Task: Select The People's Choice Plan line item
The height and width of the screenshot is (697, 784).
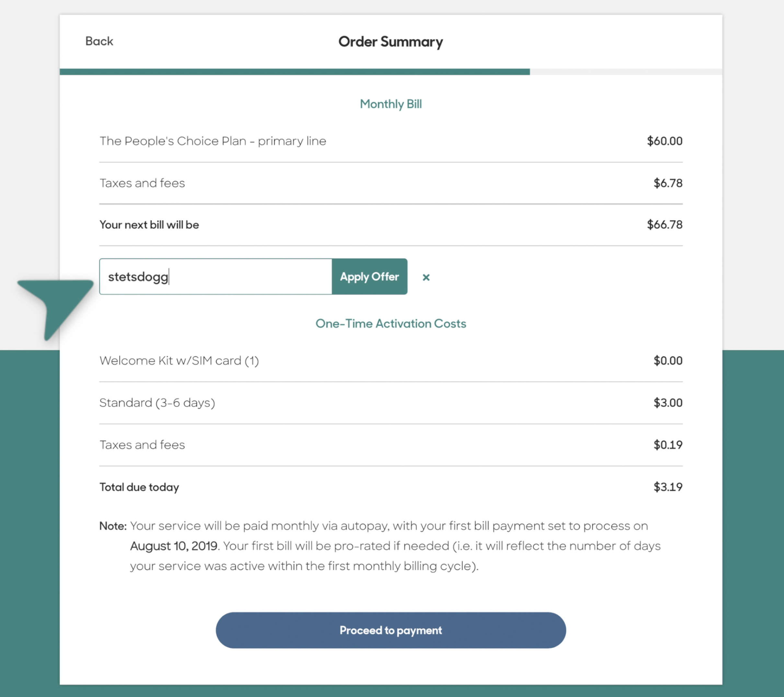Action: tap(213, 141)
